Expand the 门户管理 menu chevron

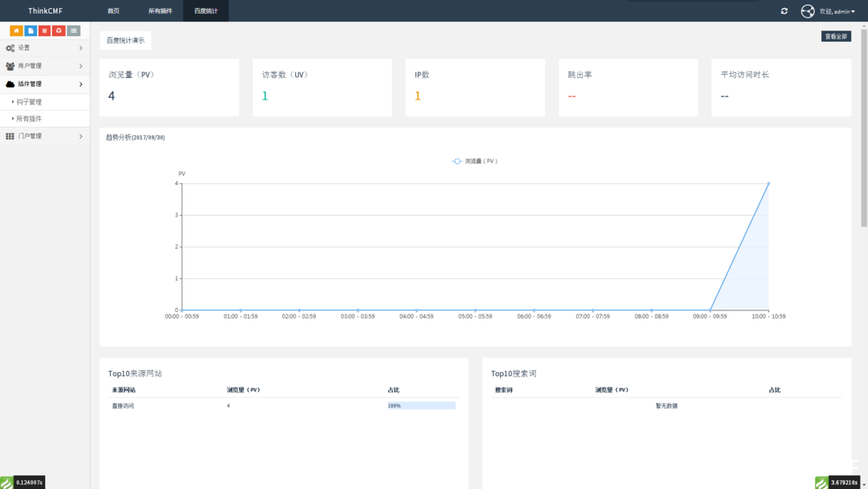pyautogui.click(x=81, y=136)
